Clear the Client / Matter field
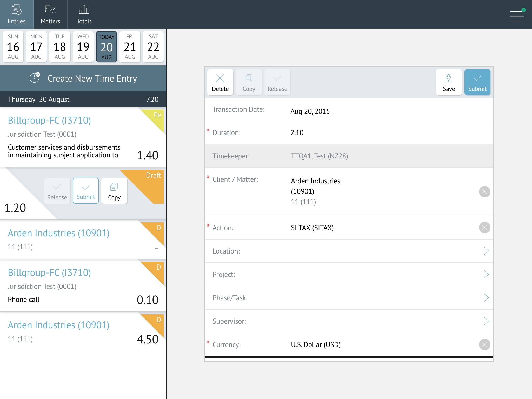Screen dimensions: 532x399 click(x=484, y=192)
